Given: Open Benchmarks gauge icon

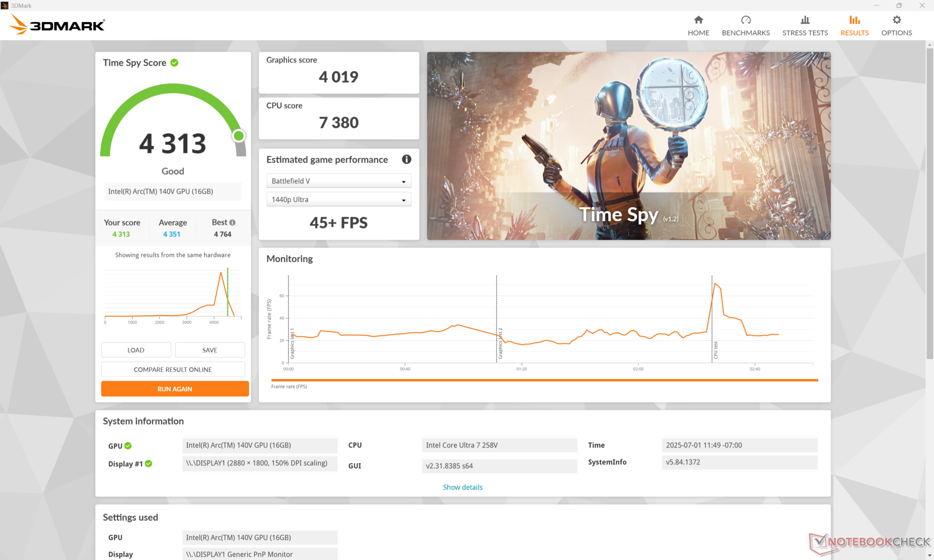Looking at the screenshot, I should point(745,20).
